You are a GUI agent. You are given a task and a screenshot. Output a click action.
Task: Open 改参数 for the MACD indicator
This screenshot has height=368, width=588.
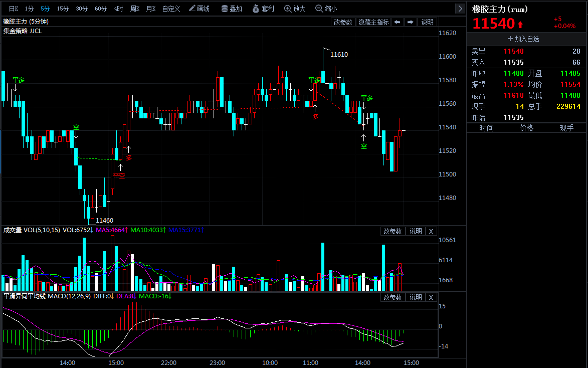coord(392,297)
